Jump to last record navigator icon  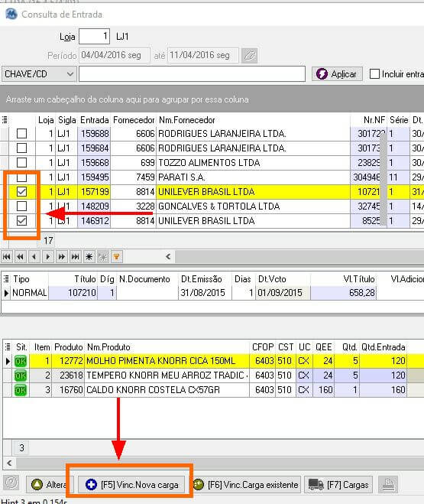click(x=76, y=256)
